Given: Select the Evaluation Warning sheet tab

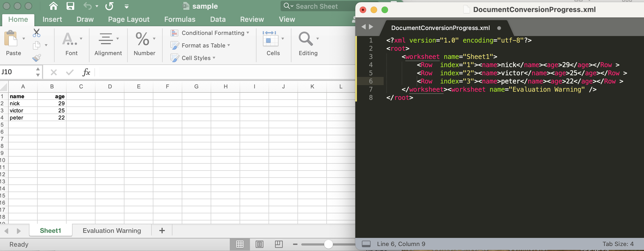Looking at the screenshot, I should point(111,231).
